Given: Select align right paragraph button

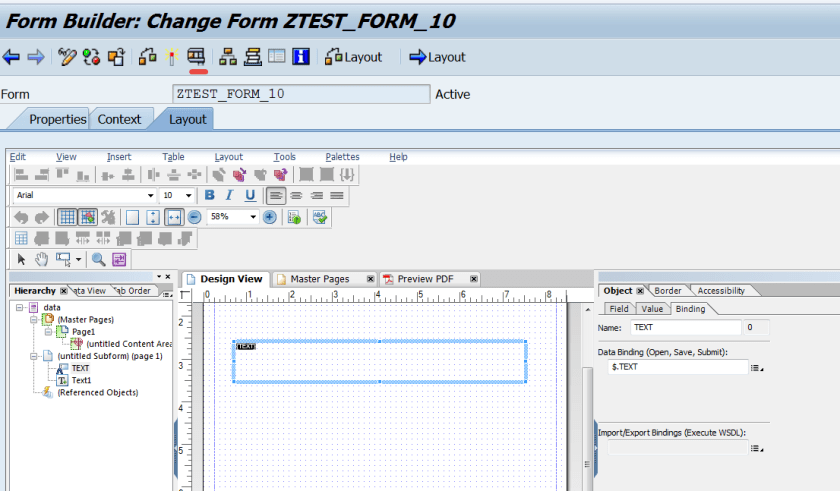Looking at the screenshot, I should pyautogui.click(x=317, y=195).
